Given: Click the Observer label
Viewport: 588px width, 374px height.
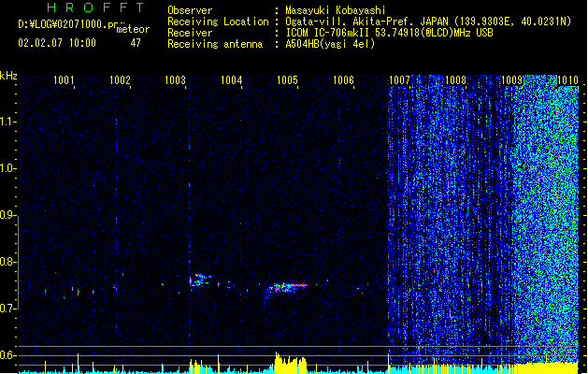Looking at the screenshot, I should tap(190, 10).
